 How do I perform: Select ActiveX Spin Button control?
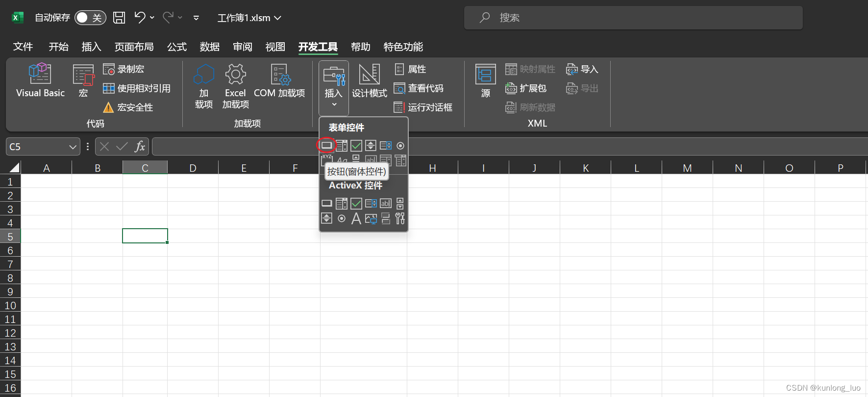tap(327, 218)
